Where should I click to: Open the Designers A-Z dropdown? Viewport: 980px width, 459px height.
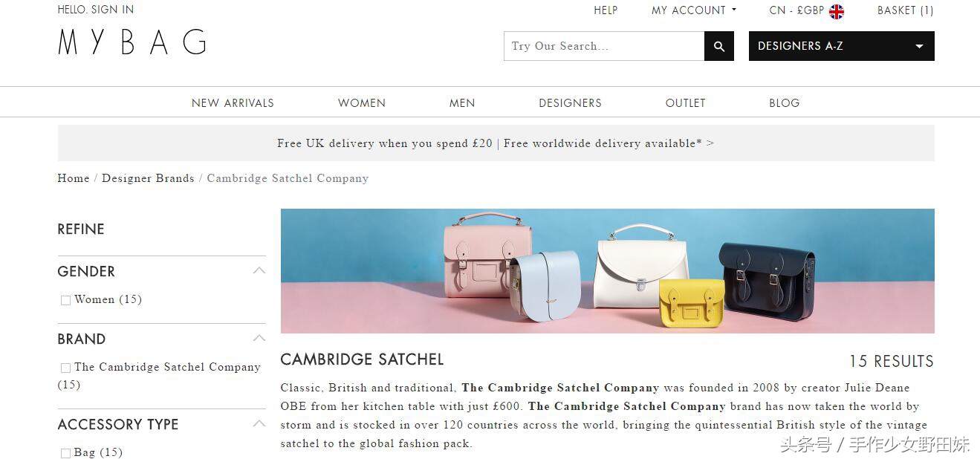[841, 46]
